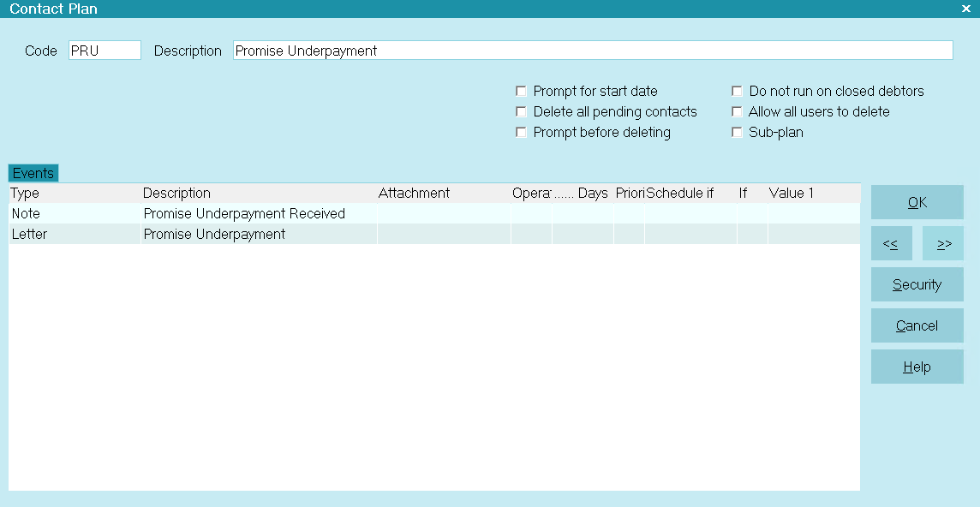Tick Delete all pending contacts checkbox

click(x=521, y=112)
